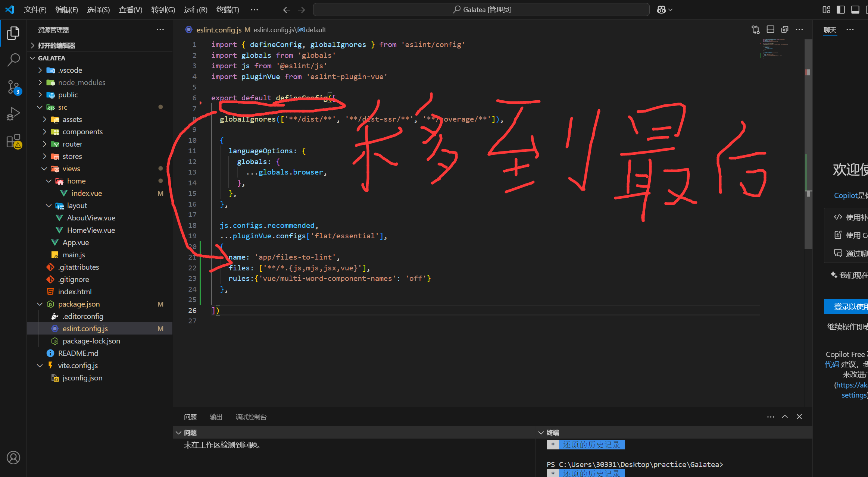This screenshot has height=477, width=868.
Task: Click the Accounts icon at bottom left
Action: tap(13, 458)
